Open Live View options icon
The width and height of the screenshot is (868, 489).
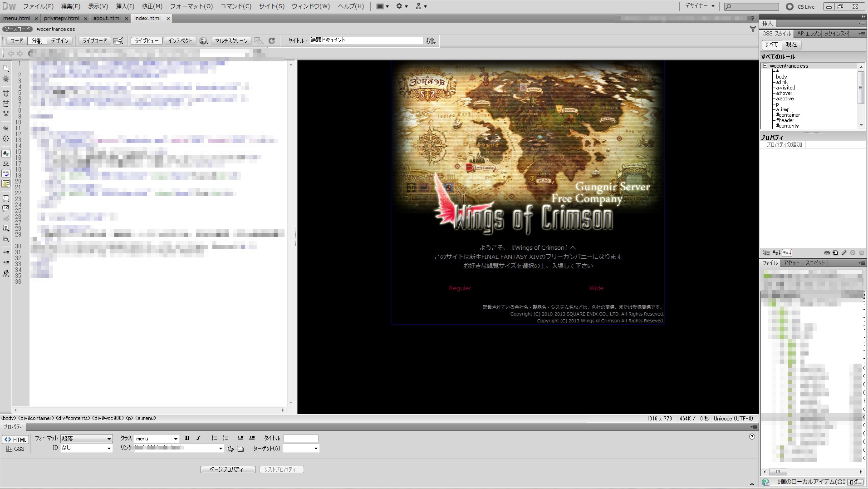(118, 41)
